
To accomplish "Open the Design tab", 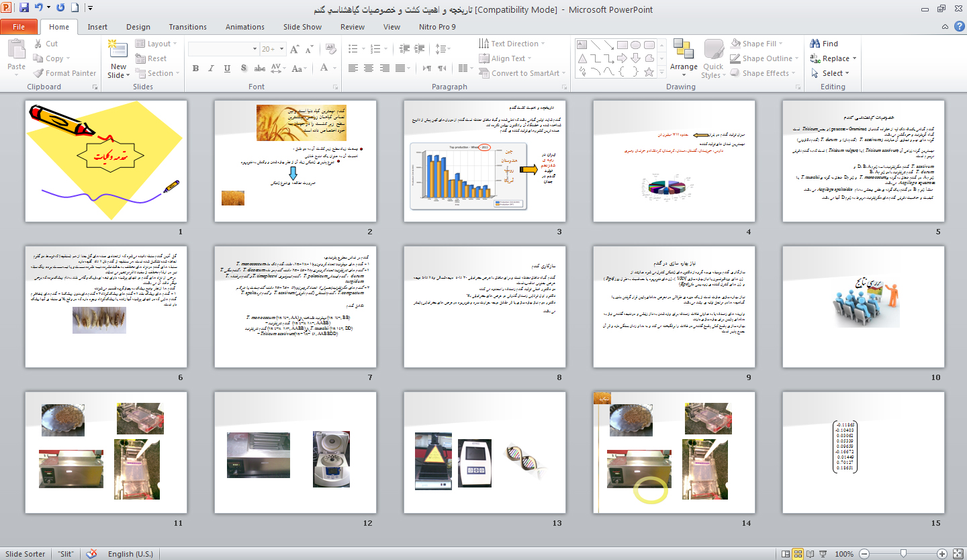I will pyautogui.click(x=138, y=27).
